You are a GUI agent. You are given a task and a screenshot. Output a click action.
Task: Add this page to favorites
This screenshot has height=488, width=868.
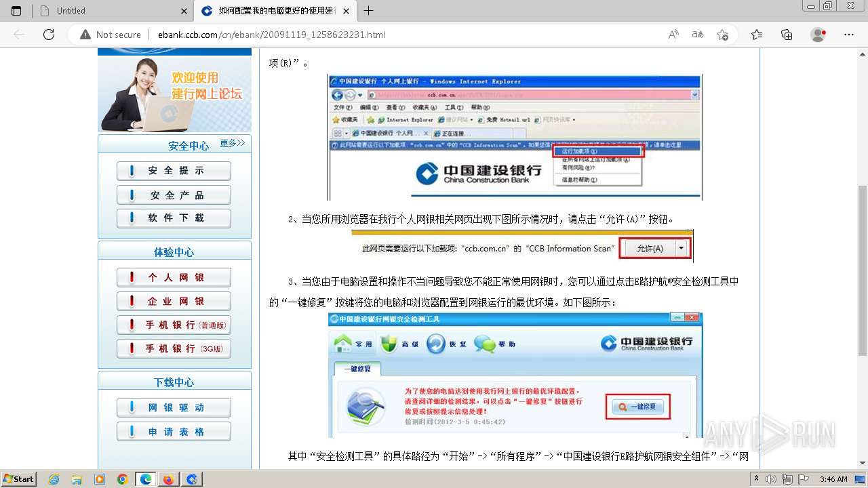pyautogui.click(x=722, y=35)
